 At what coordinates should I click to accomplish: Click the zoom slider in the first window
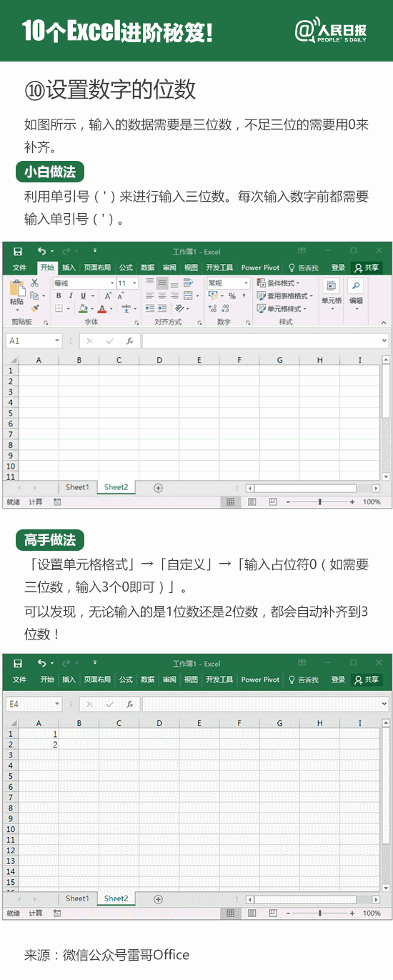click(x=320, y=502)
